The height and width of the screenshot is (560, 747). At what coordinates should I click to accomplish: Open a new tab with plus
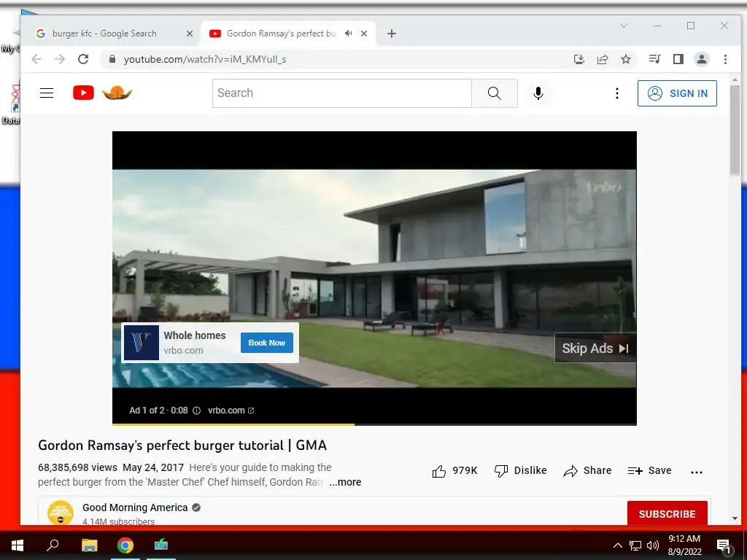[392, 34]
